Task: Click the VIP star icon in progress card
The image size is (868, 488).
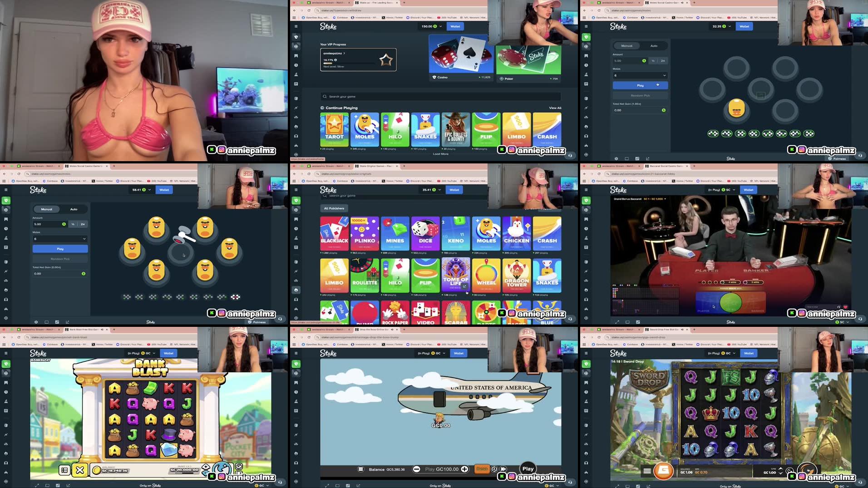Action: (x=386, y=60)
